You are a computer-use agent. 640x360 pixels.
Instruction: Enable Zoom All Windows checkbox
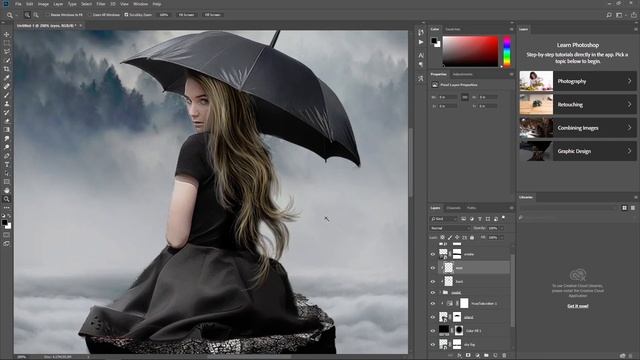pos(90,15)
